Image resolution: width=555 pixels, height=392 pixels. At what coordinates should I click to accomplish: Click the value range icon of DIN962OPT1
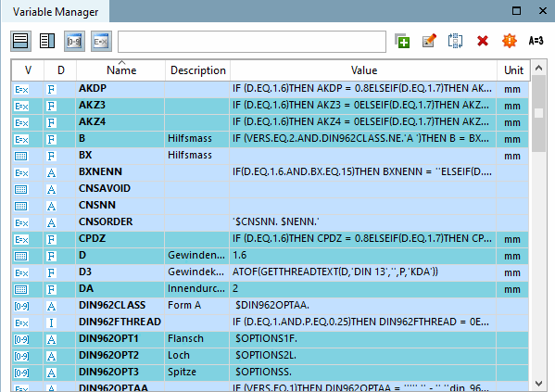21,339
